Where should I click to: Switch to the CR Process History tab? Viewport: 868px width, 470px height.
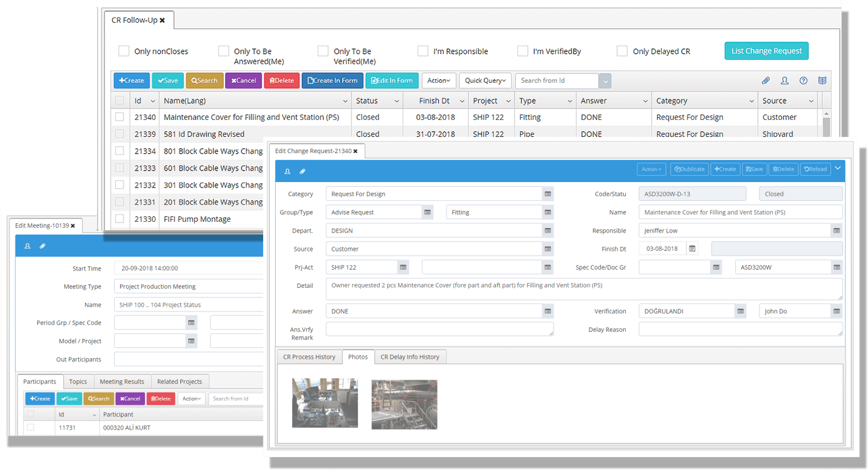pyautogui.click(x=309, y=357)
